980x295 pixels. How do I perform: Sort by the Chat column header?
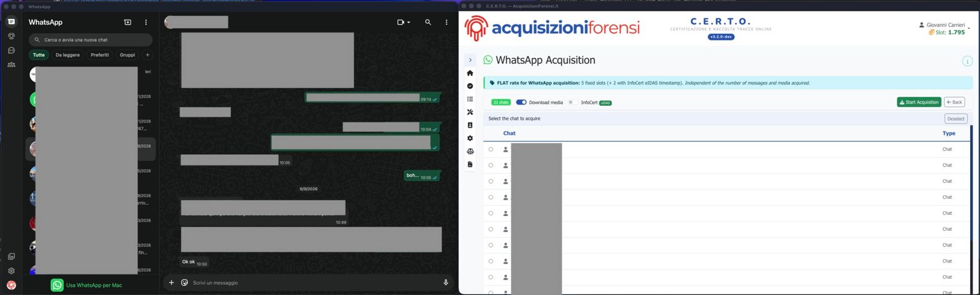point(509,133)
